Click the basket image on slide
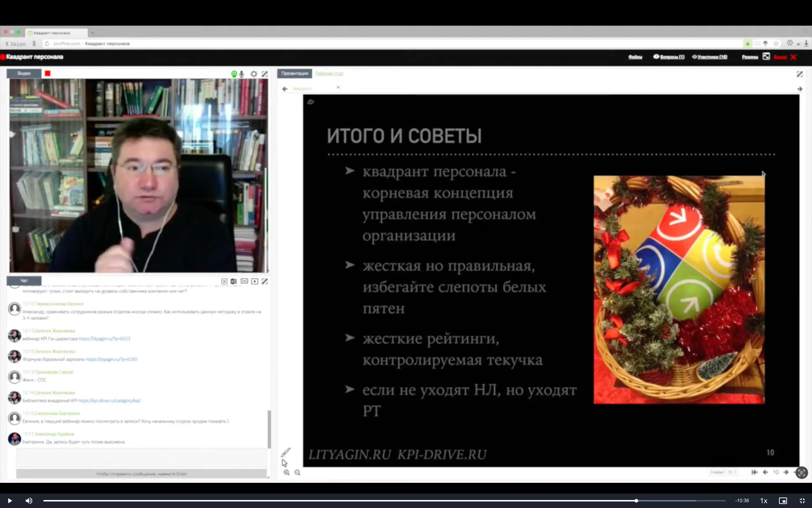Image resolution: width=812 pixels, height=508 pixels. 679,290
